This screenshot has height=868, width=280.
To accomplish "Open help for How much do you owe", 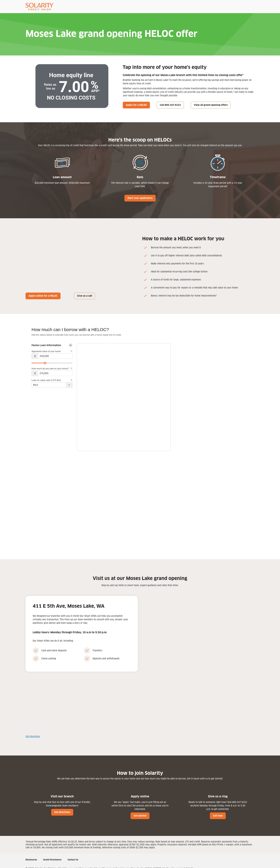I will coord(71,368).
